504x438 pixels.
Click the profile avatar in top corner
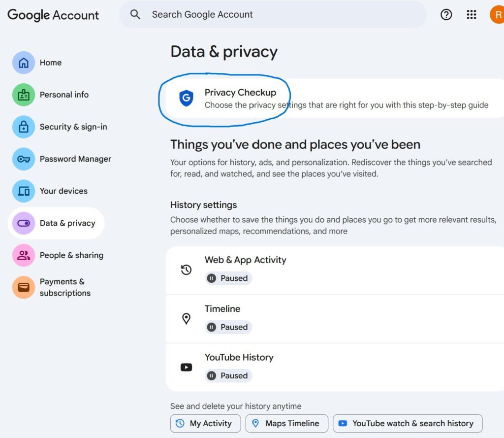tap(496, 15)
